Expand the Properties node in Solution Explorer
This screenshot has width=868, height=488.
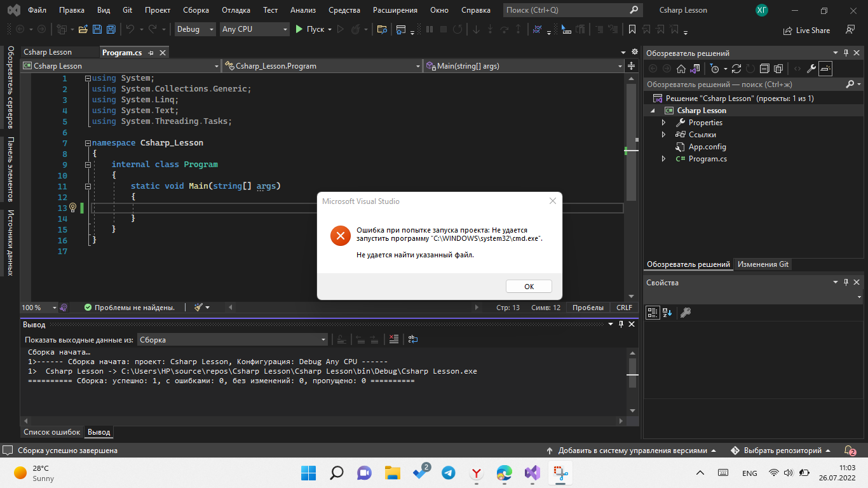[663, 123]
